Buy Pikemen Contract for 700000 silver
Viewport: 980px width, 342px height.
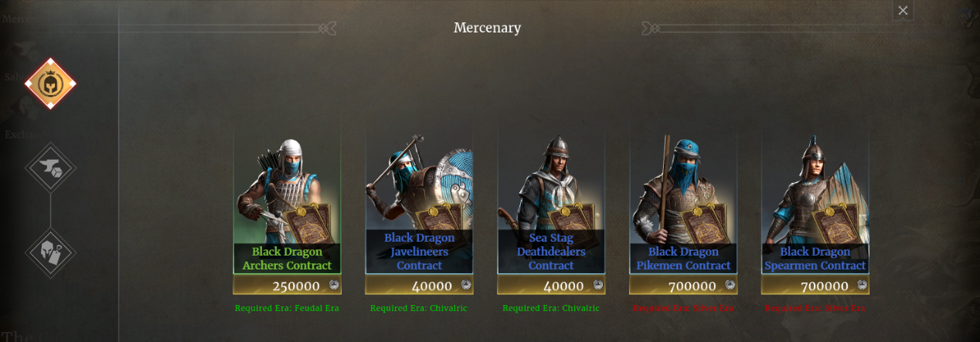click(683, 286)
